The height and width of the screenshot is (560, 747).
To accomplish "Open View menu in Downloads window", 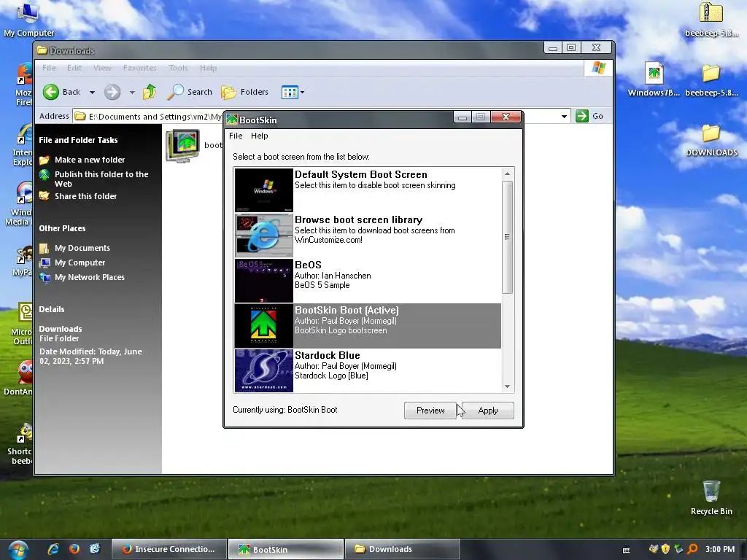I will 102,68.
